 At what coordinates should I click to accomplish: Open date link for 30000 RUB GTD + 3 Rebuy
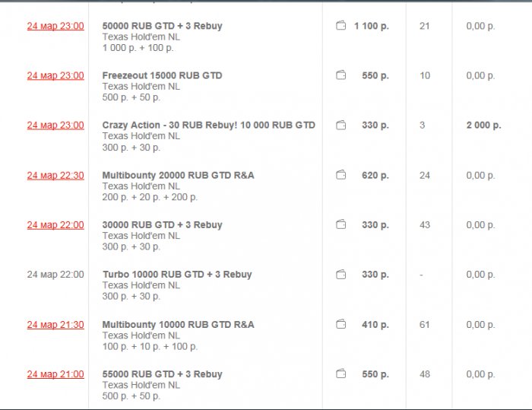click(x=55, y=224)
